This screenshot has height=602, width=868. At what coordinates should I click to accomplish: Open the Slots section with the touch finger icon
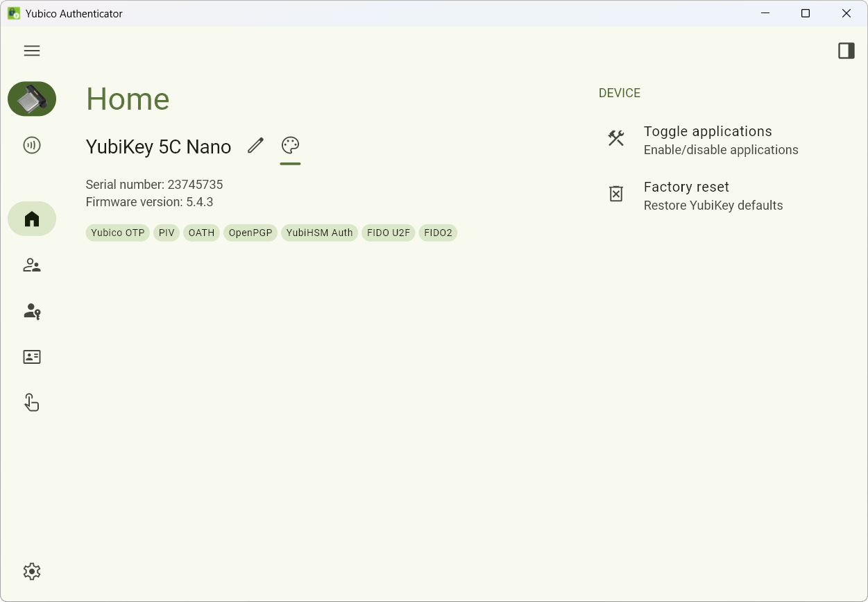tap(32, 403)
